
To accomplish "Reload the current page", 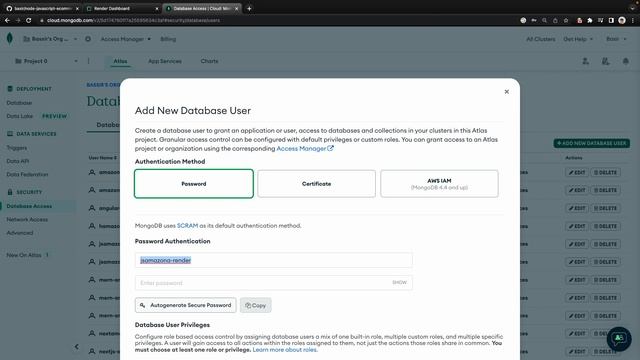I will tap(29, 20).
